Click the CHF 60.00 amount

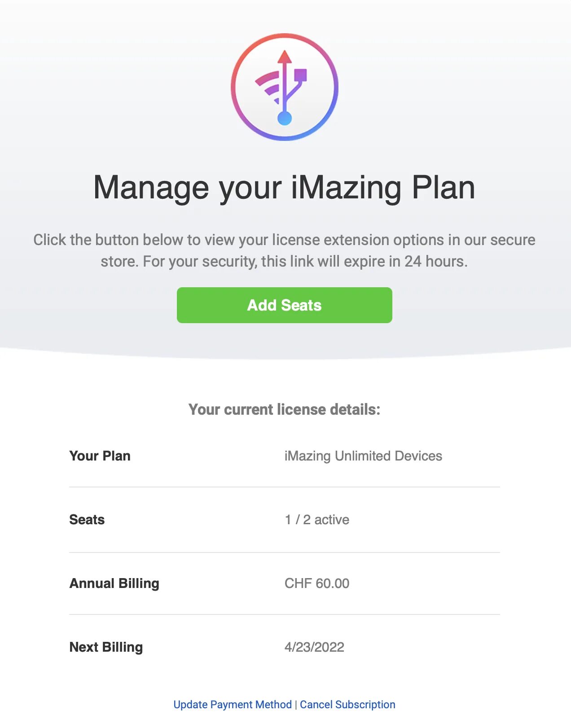click(317, 583)
